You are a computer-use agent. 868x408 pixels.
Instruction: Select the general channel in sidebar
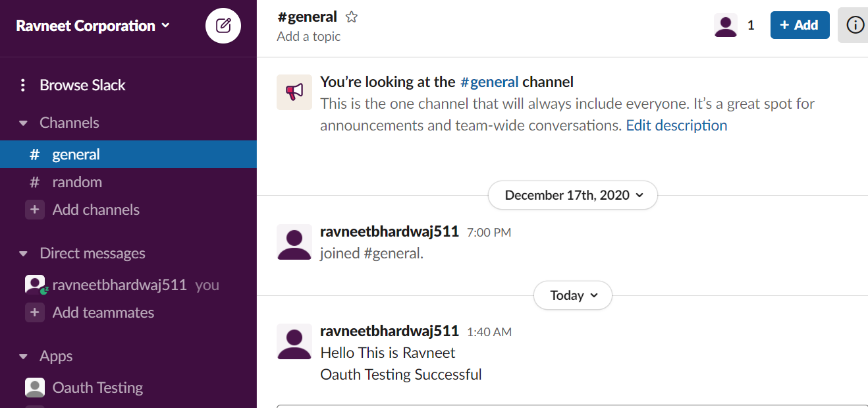point(76,154)
